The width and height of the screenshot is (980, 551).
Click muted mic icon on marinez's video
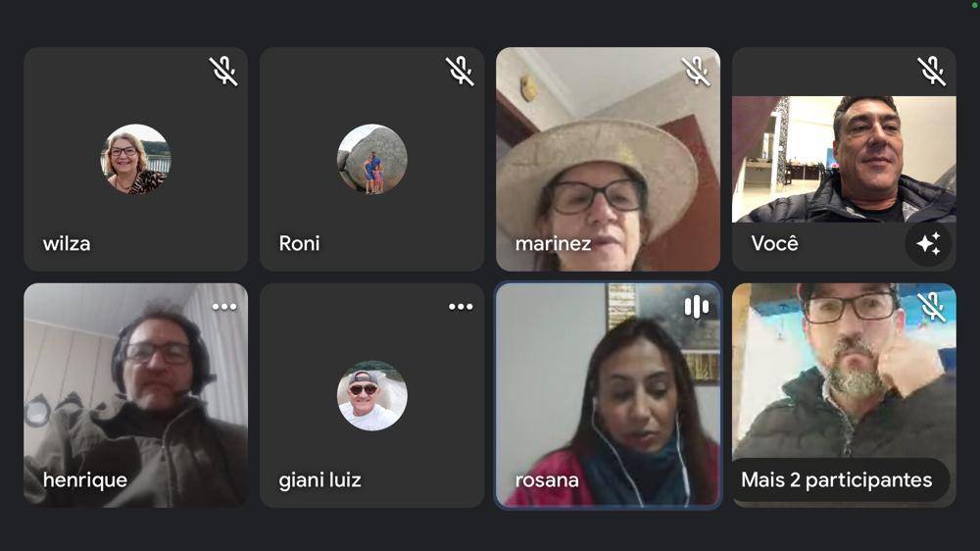pyautogui.click(x=696, y=71)
